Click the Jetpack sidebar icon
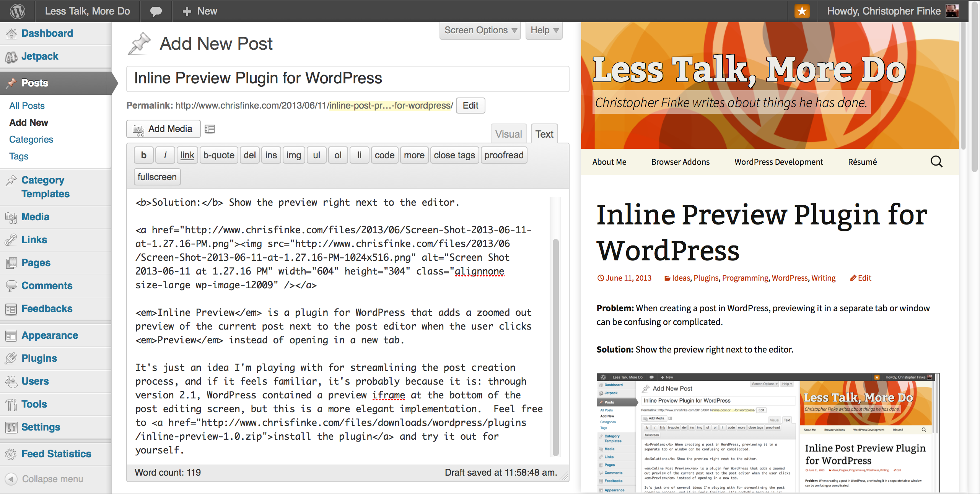This screenshot has width=980, height=494. coord(11,57)
